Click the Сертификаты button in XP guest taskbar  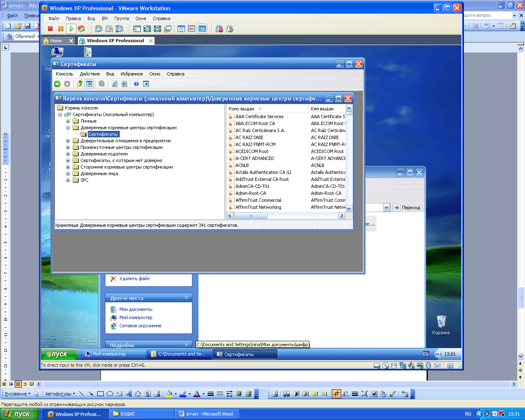click(x=244, y=354)
